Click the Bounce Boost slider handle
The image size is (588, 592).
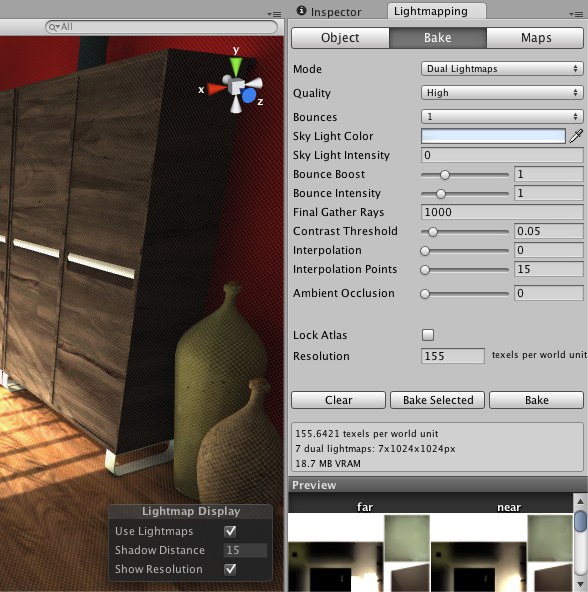(x=445, y=174)
